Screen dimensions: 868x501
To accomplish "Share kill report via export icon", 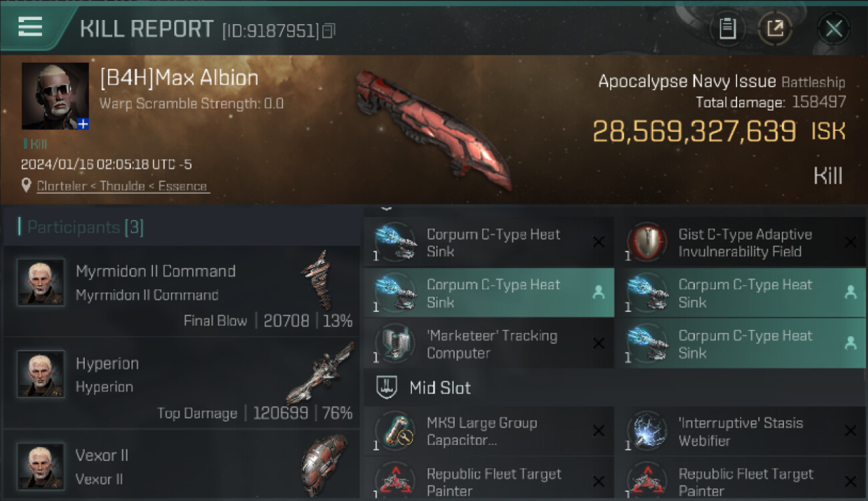I will tap(775, 29).
